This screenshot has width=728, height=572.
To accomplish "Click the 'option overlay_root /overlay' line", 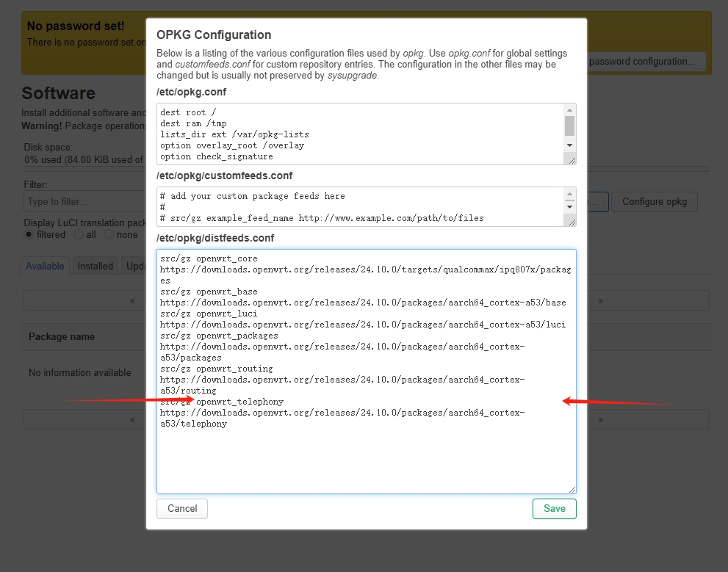I will [x=232, y=145].
